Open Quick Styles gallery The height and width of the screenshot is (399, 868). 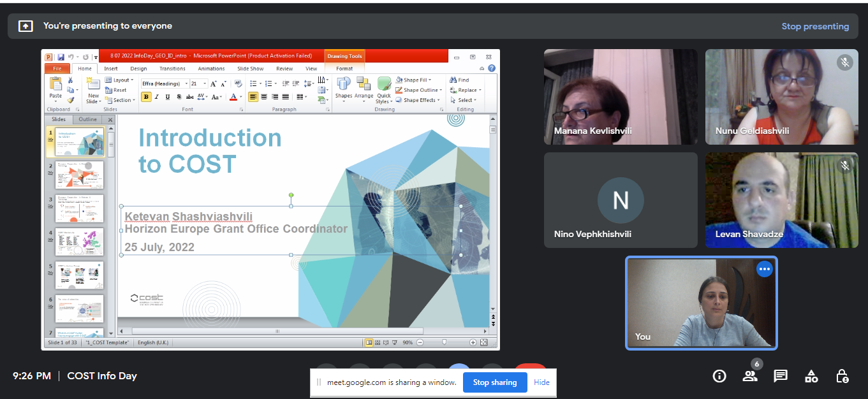pos(384,91)
